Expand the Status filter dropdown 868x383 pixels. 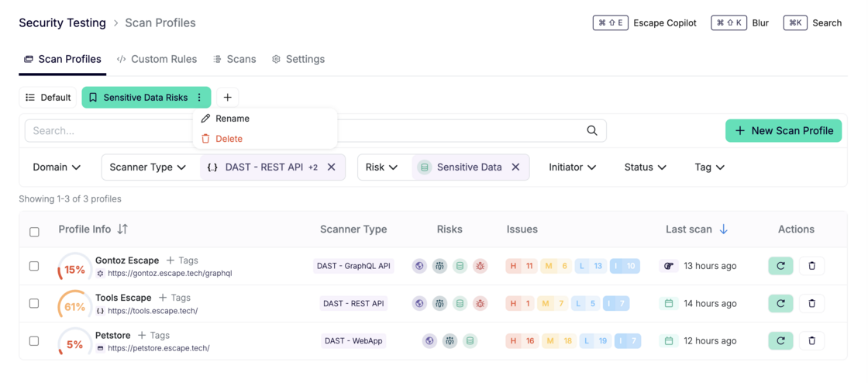coord(646,167)
